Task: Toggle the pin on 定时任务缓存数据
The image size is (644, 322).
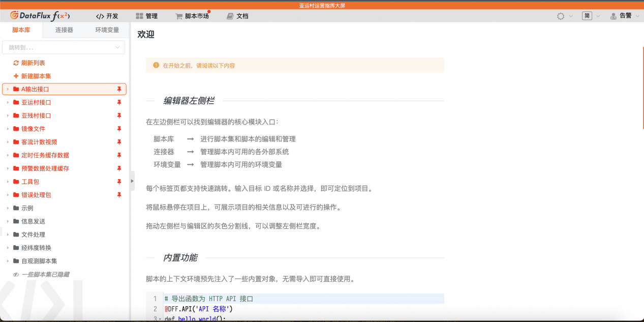Action: (119, 155)
